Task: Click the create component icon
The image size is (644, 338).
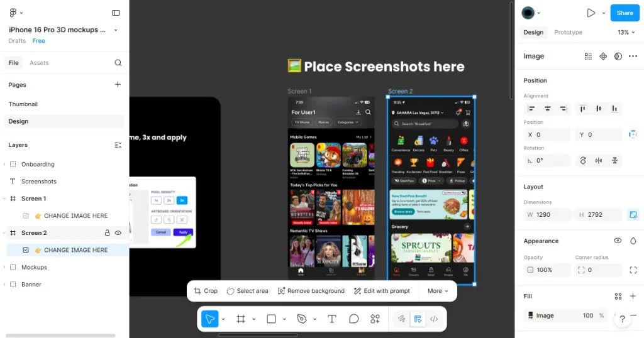Action: tap(603, 56)
